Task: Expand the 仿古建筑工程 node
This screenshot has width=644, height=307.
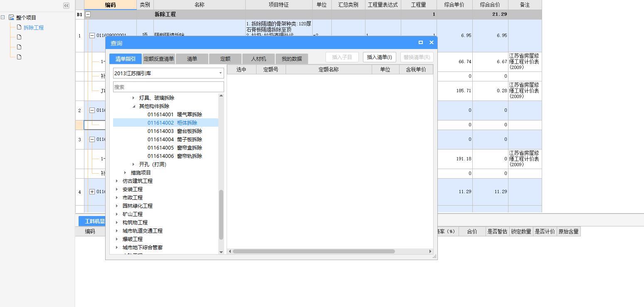Action: (117, 181)
